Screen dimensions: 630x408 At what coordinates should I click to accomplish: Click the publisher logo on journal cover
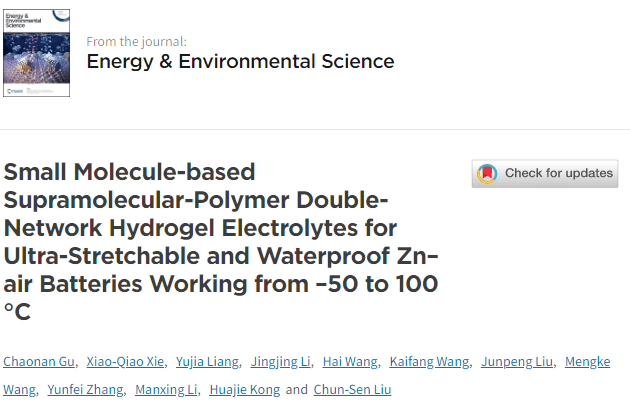[13, 91]
